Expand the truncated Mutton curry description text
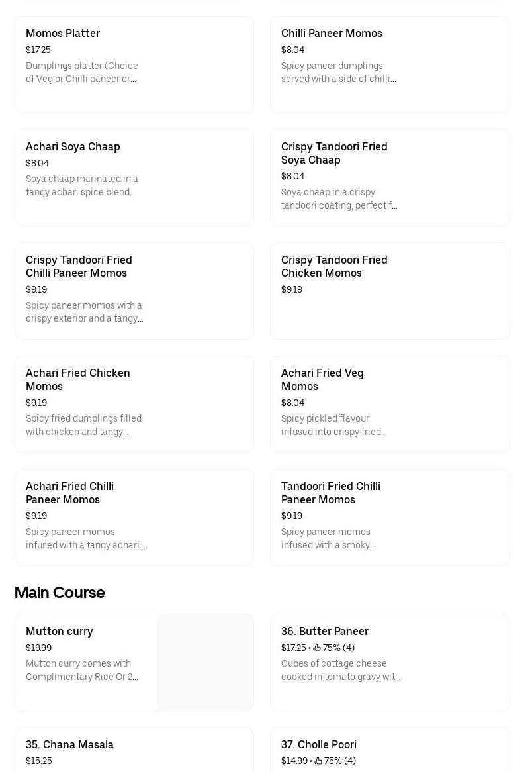Screen dimensions: 532x772 point(82,670)
